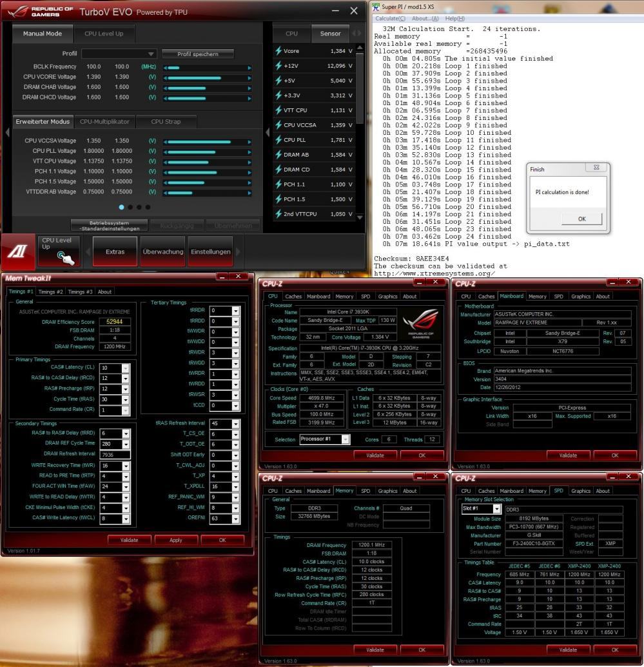Click the sensor panel navigation arrows

356,33
